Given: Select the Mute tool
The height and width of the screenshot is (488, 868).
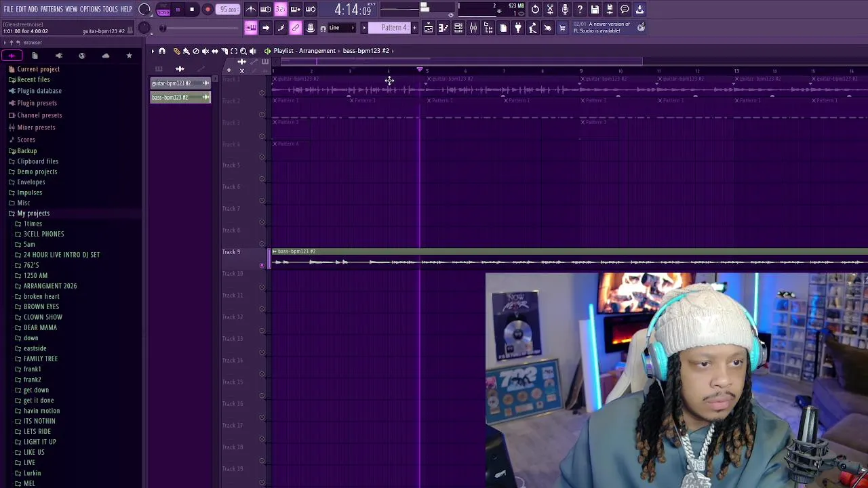Looking at the screenshot, I should tap(205, 51).
